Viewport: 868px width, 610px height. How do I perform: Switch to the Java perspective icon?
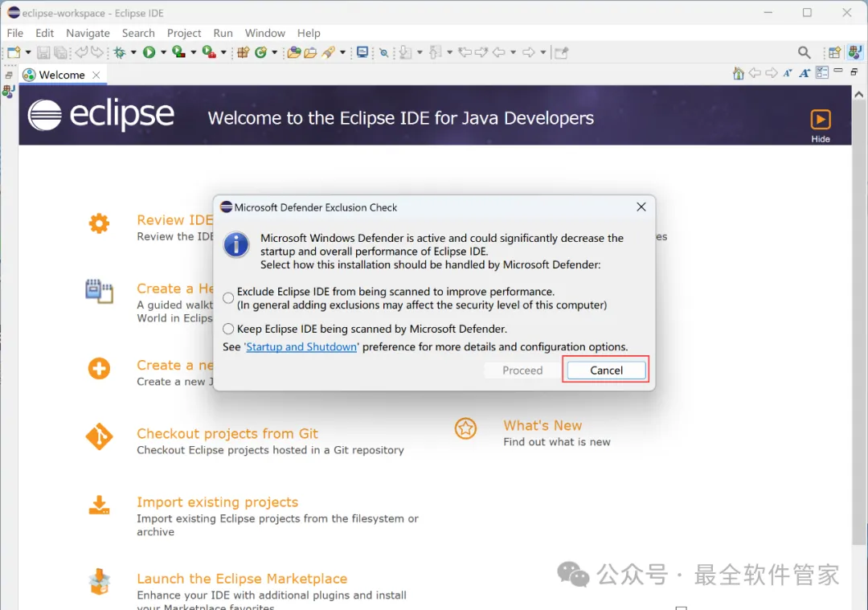point(854,52)
